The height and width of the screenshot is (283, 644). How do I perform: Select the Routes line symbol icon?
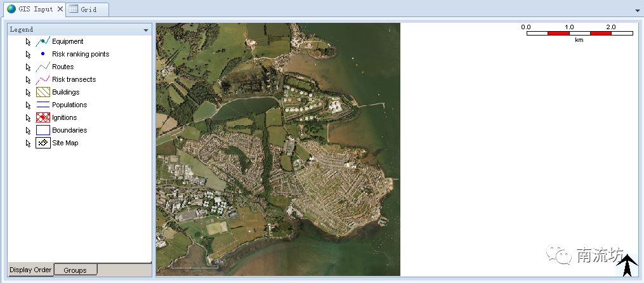[x=43, y=67]
